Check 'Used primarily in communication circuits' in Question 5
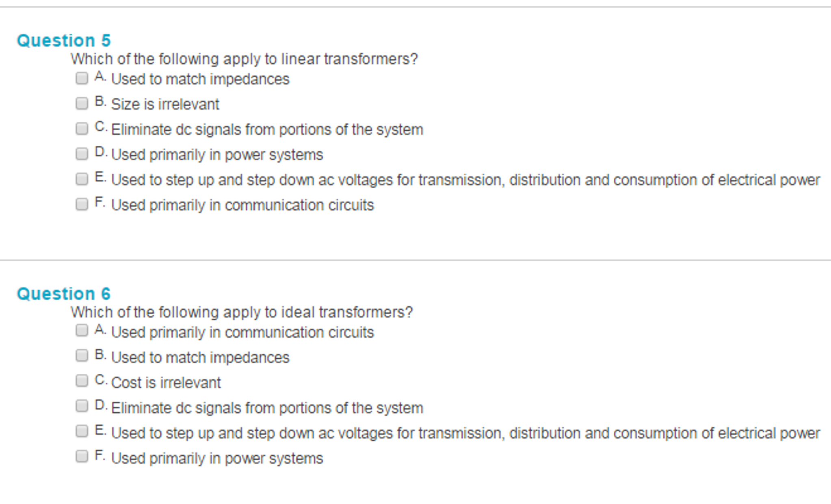The height and width of the screenshot is (504, 831). (x=82, y=204)
